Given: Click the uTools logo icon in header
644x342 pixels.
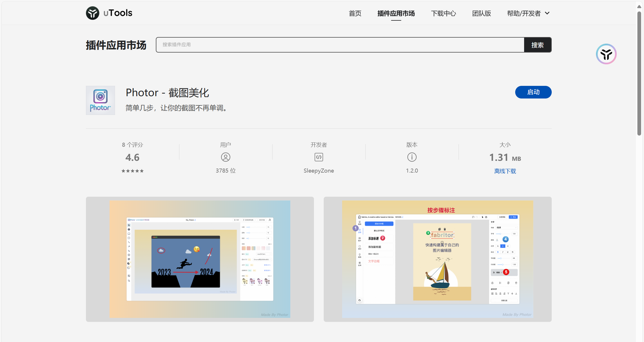Looking at the screenshot, I should tap(93, 13).
